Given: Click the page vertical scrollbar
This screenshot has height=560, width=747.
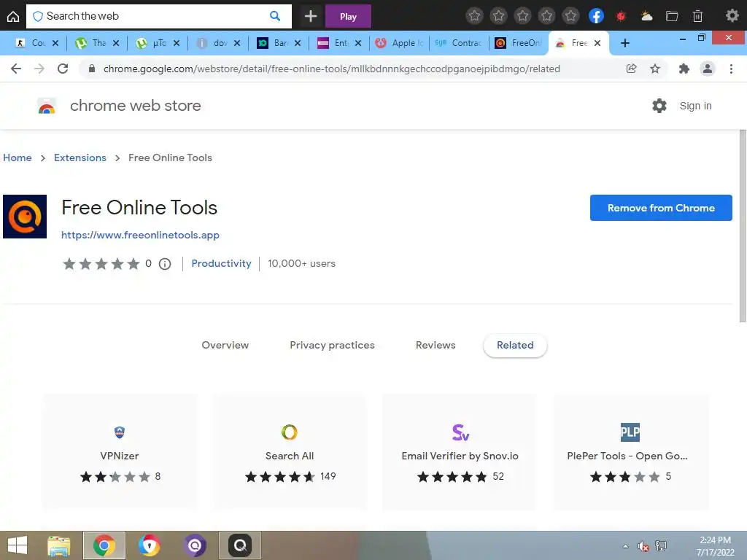Looking at the screenshot, I should (x=743, y=226).
